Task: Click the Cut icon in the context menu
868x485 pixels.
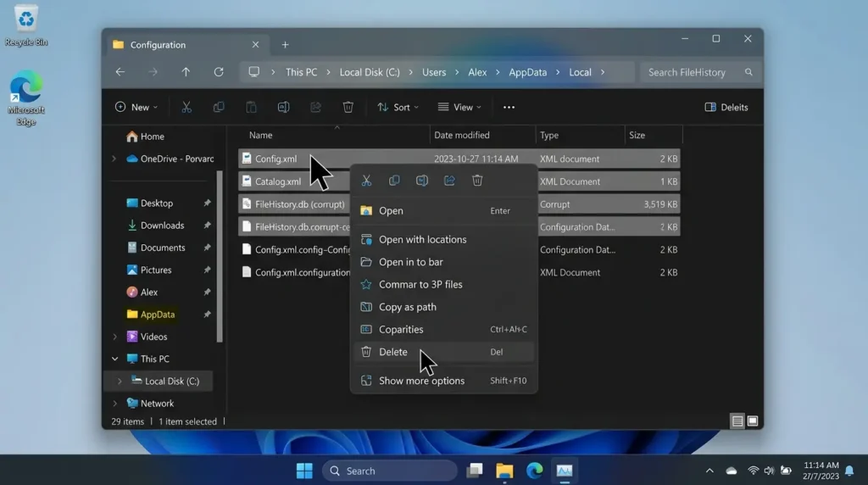Action: 366,181
